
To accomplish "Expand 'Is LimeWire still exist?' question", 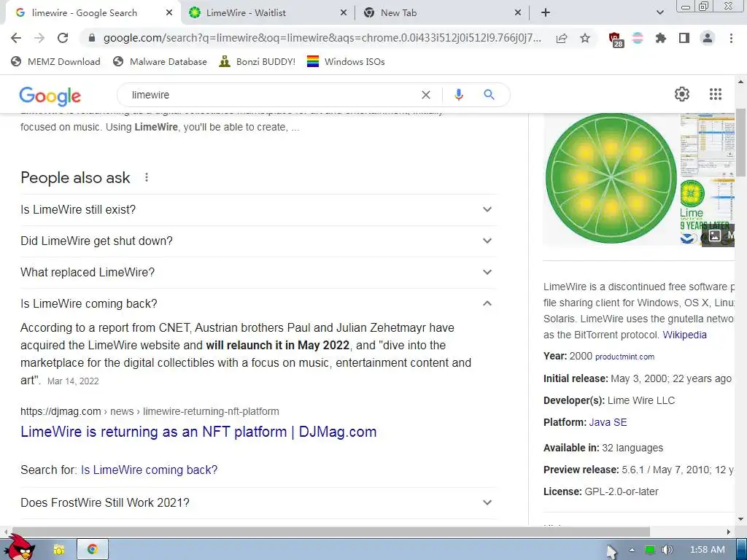I will click(258, 209).
